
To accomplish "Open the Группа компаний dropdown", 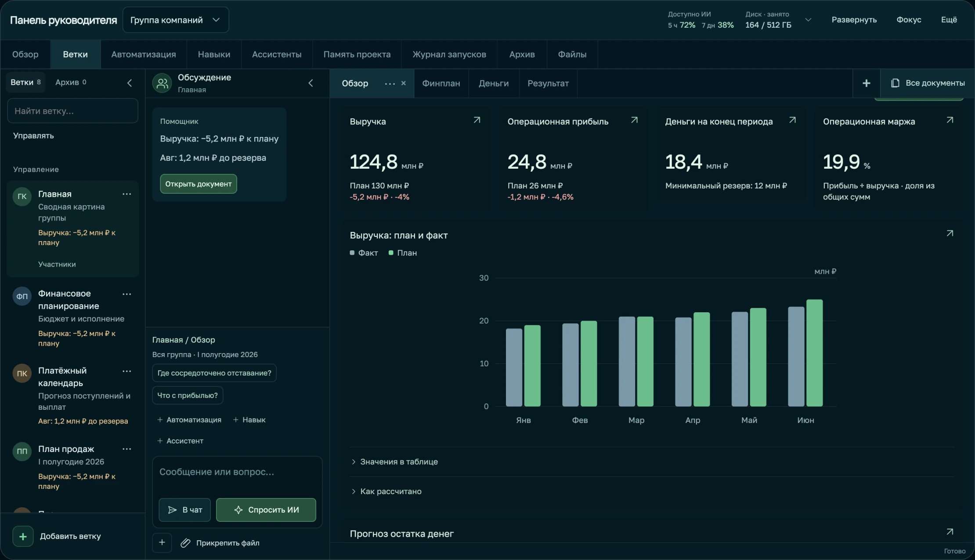I will [176, 20].
